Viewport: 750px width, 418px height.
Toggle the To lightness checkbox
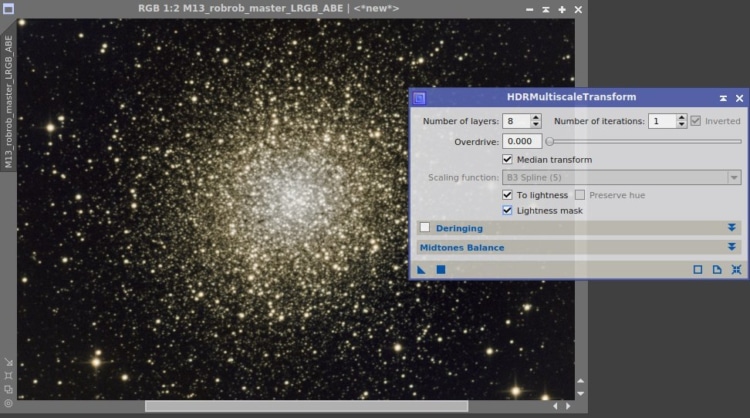coord(507,195)
